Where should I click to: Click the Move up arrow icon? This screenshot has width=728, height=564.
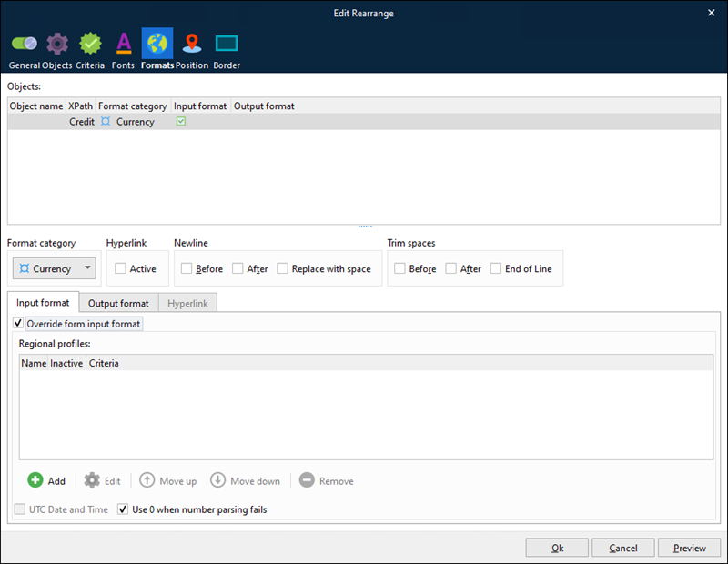pyautogui.click(x=147, y=480)
